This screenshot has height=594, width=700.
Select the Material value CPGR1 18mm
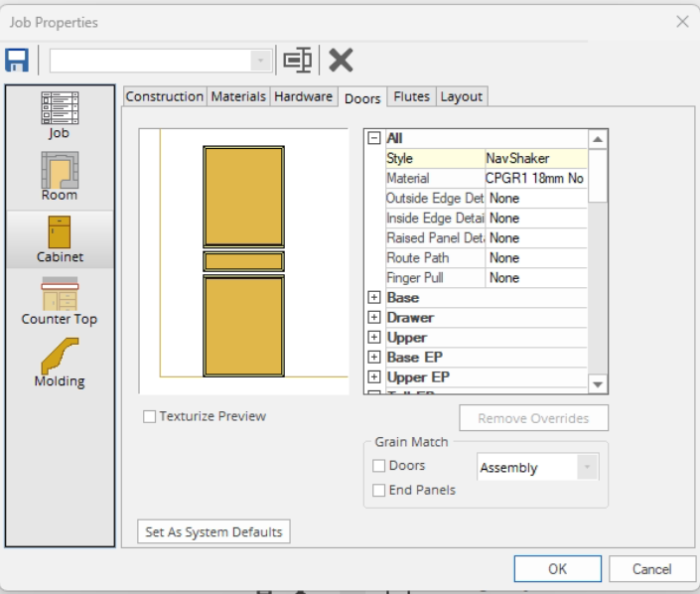(536, 178)
